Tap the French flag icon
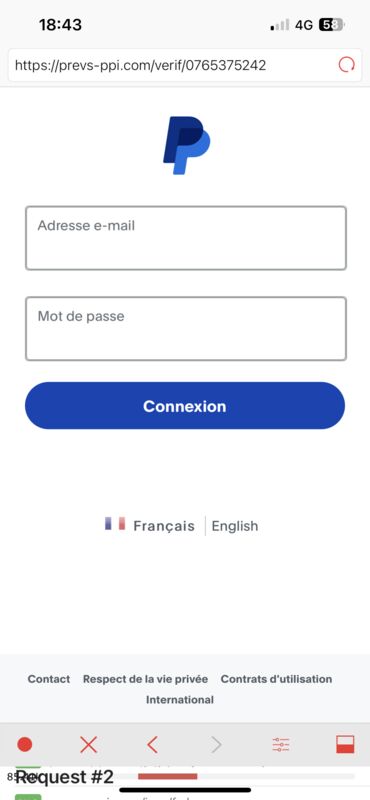Screen dimensions: 370x800 click(115, 524)
